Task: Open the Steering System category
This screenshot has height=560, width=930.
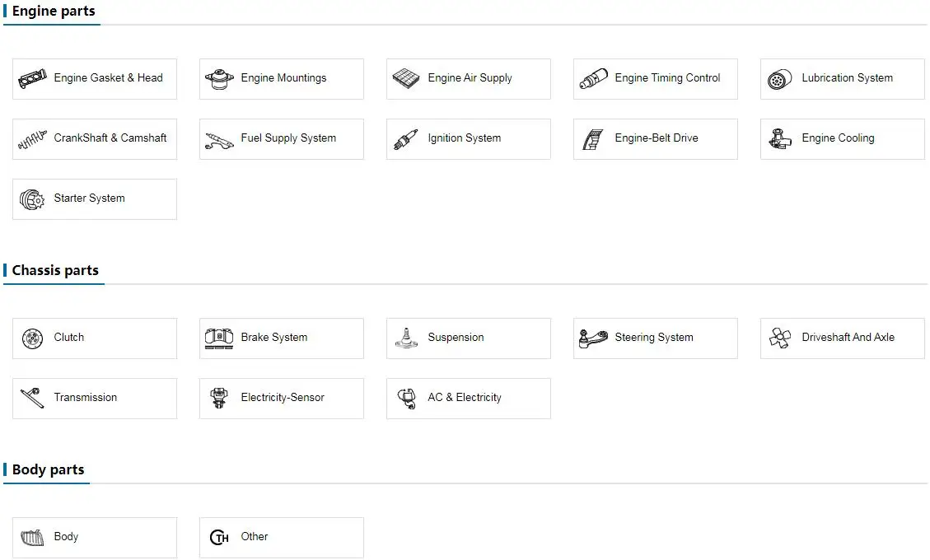Action: point(653,338)
